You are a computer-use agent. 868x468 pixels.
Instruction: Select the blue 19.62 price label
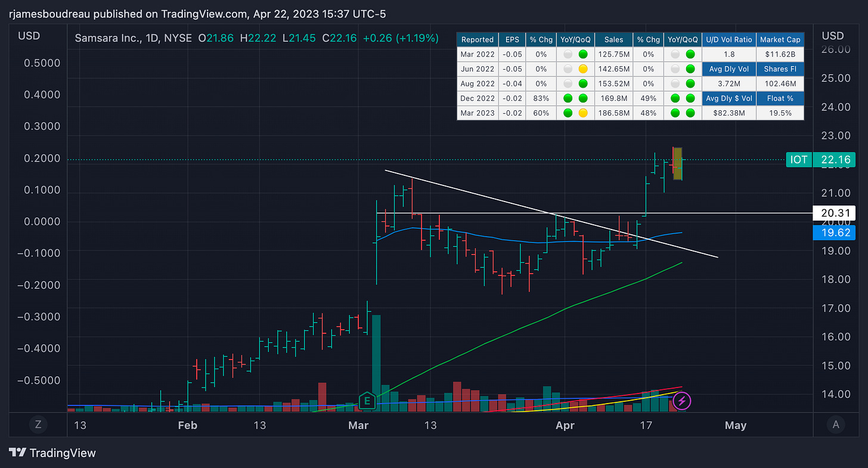point(834,233)
